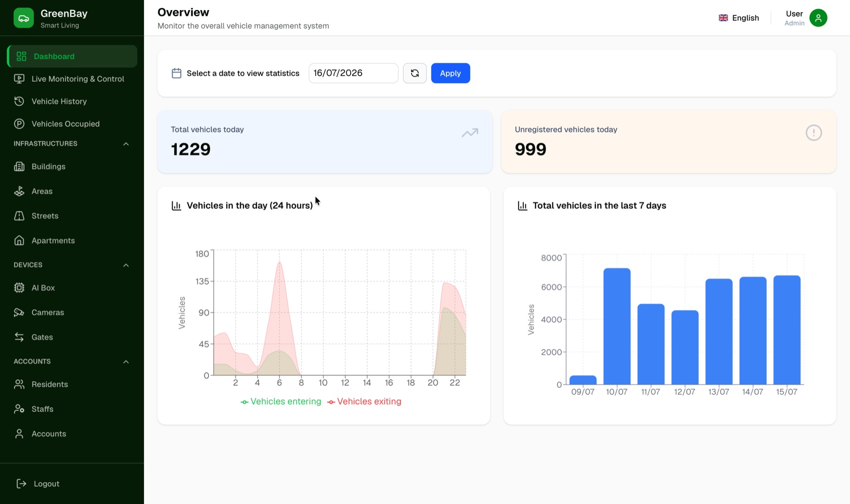Screen dimensions: 850x504
Task: Click the Gates arrows icon
Action: 19,337
